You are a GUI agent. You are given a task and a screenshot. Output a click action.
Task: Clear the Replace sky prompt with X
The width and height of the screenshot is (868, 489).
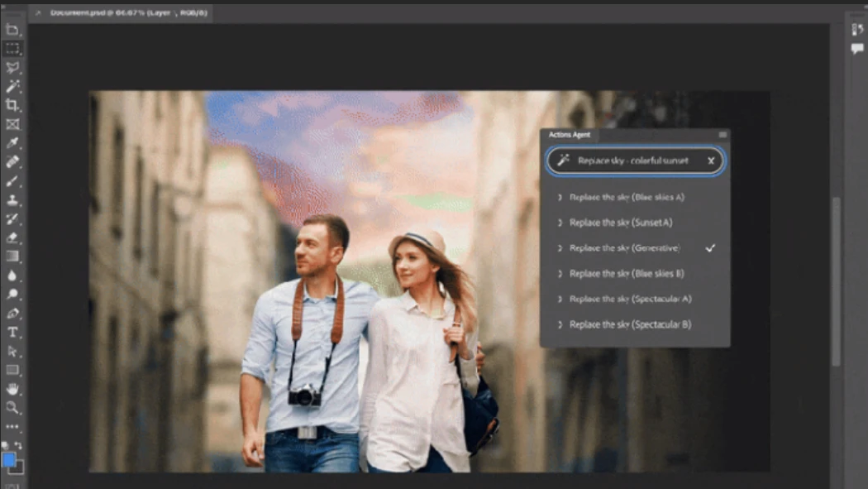click(x=711, y=161)
